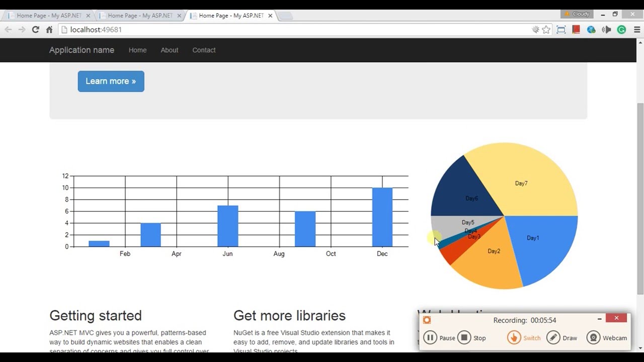Click the Grammarly extension icon
This screenshot has width=644, height=362.
click(x=621, y=30)
